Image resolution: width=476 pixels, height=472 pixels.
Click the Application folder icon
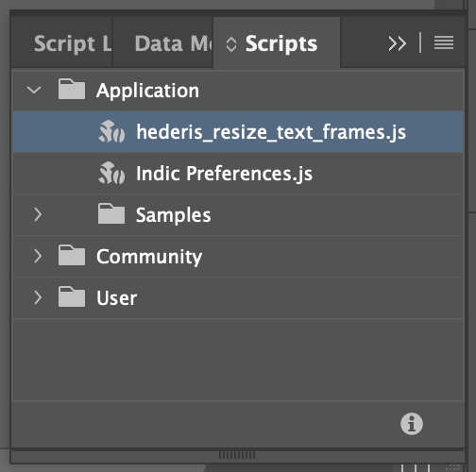tap(72, 90)
